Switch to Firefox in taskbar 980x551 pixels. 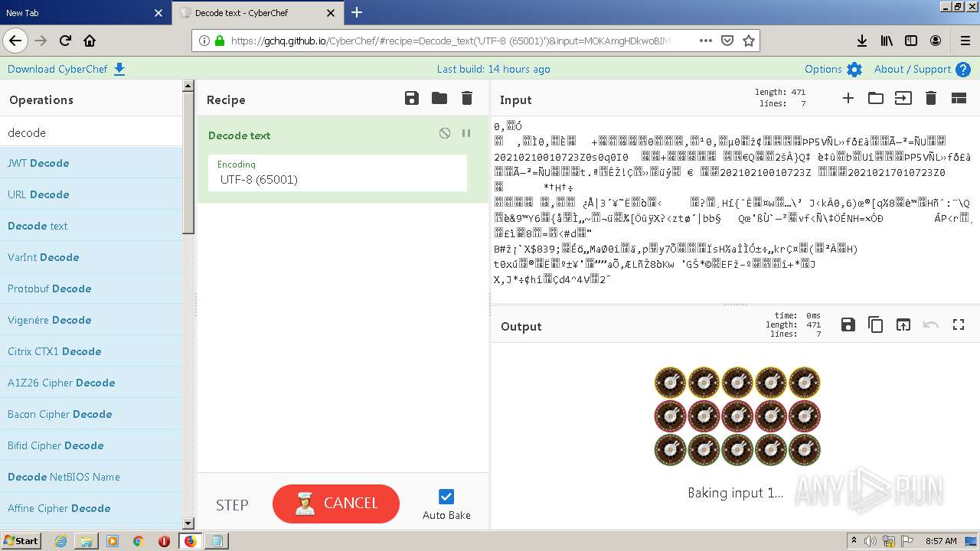click(x=190, y=541)
